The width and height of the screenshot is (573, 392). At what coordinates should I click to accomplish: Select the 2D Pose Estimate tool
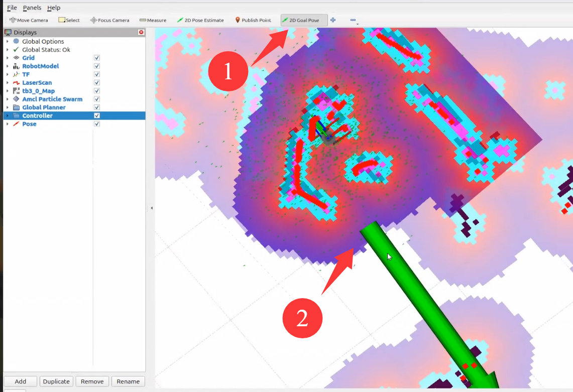(x=200, y=20)
